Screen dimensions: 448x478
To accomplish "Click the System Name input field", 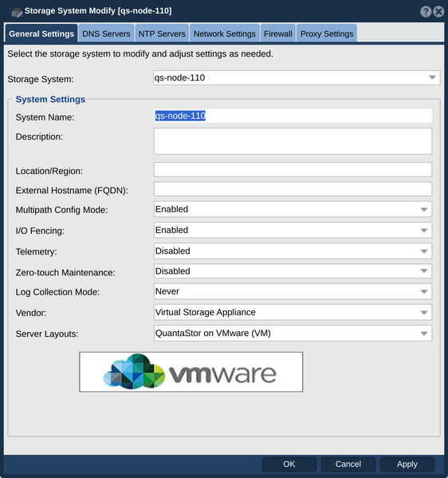I will pos(293,116).
